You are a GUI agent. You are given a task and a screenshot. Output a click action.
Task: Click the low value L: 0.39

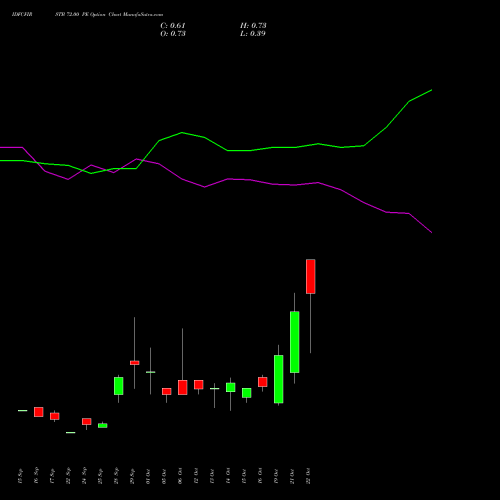(x=253, y=34)
